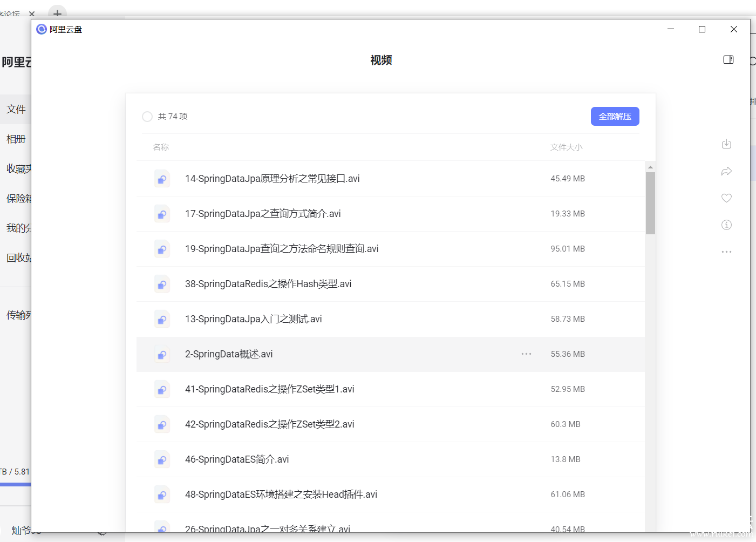This screenshot has height=542, width=756.
Task: Click the file icon of 2-SpringData概述.avi
Action: [162, 354]
